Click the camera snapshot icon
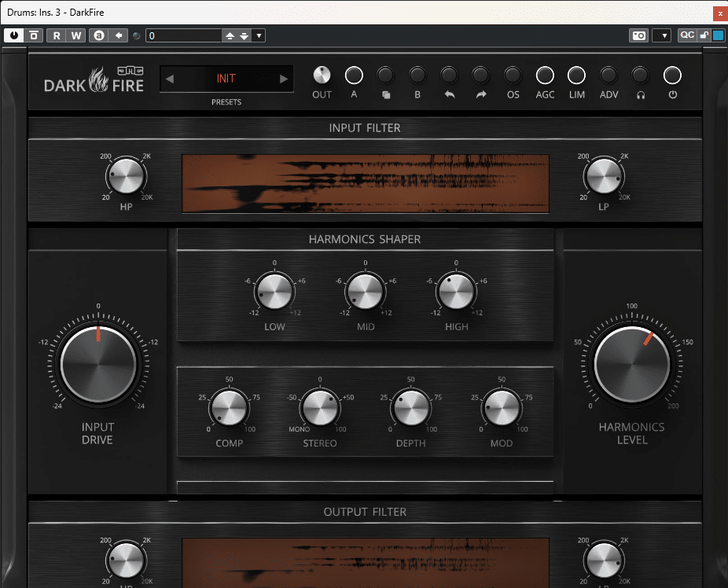Image resolution: width=728 pixels, height=588 pixels. (x=639, y=35)
